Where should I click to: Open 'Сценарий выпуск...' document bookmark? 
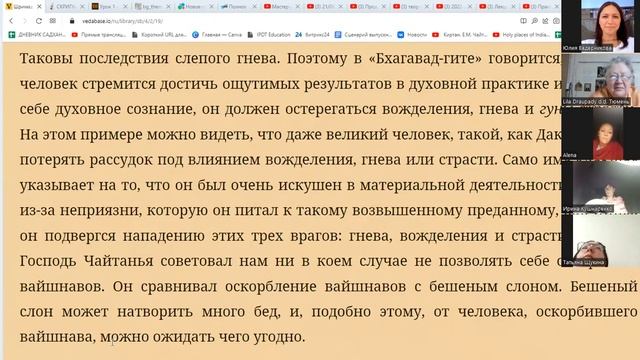click(363, 35)
